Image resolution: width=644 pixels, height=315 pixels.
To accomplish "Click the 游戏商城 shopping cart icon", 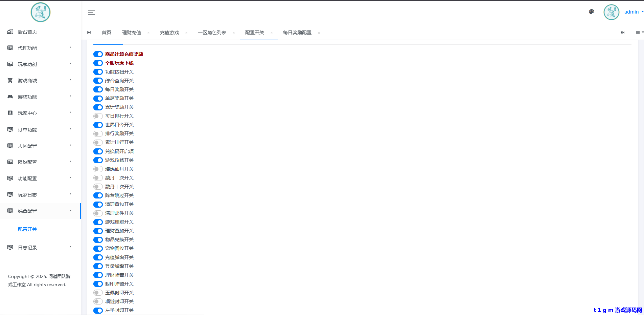I will [10, 80].
